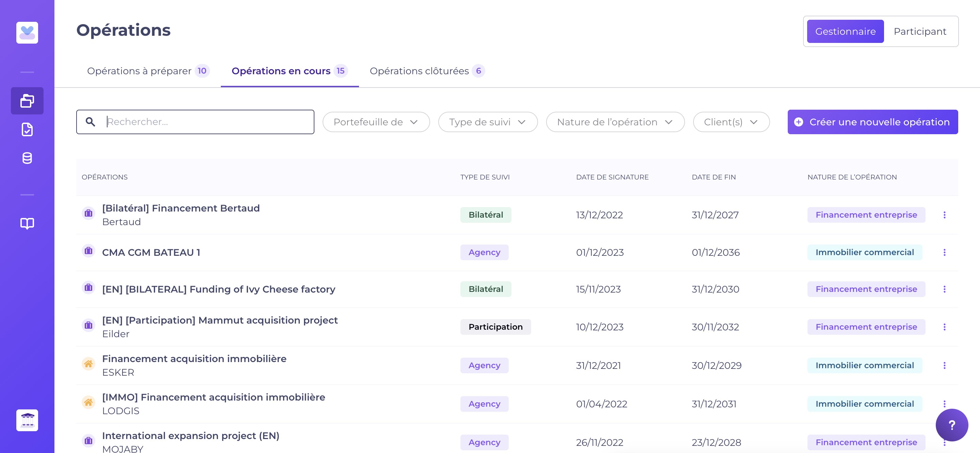
Task: Switch to Gestionnaire view
Action: pos(845,31)
